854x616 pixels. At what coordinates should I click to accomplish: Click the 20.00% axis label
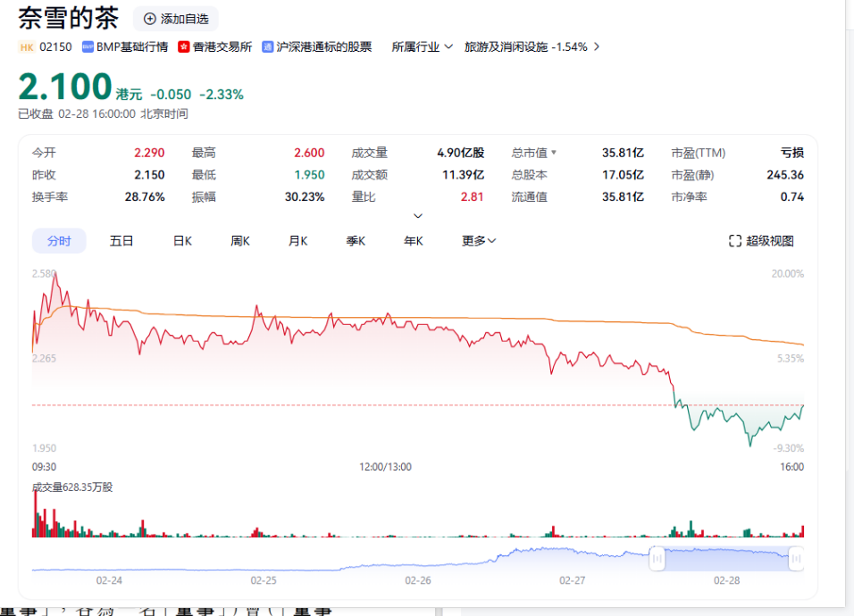pos(788,274)
